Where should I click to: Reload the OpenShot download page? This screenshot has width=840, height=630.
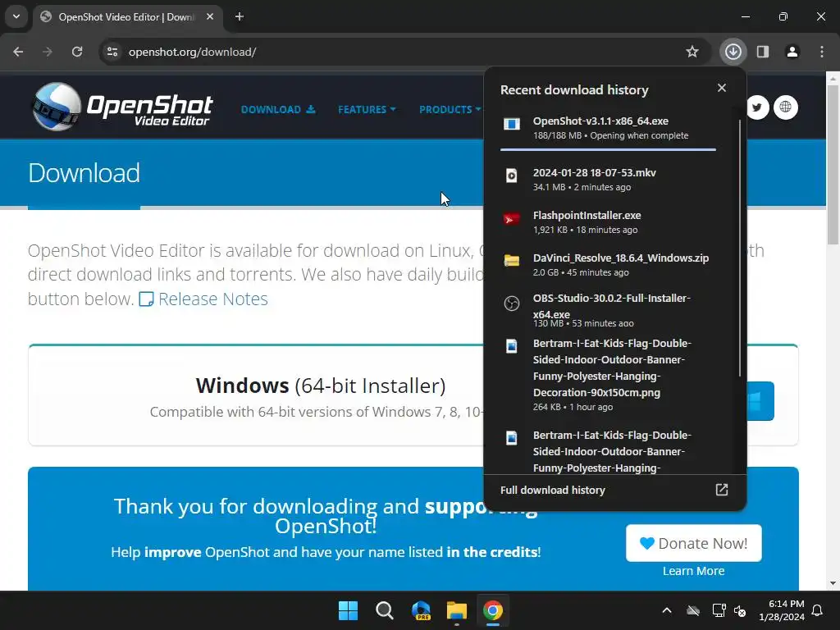77,52
